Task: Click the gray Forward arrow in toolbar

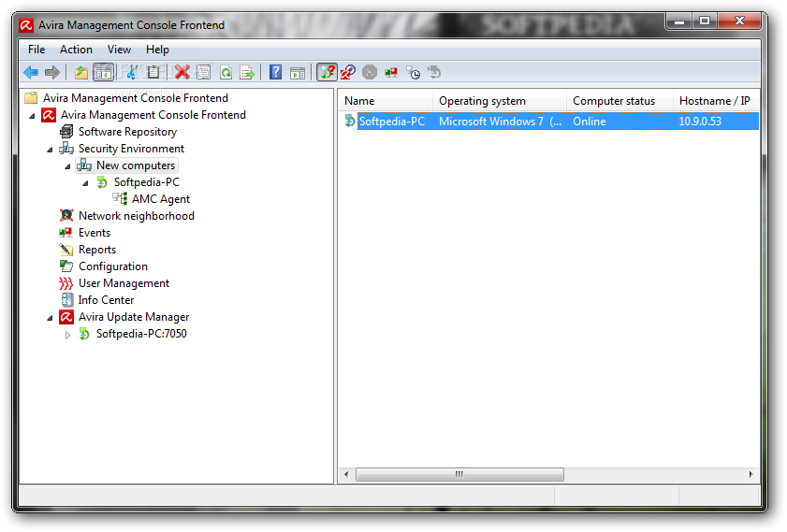Action: (x=52, y=73)
